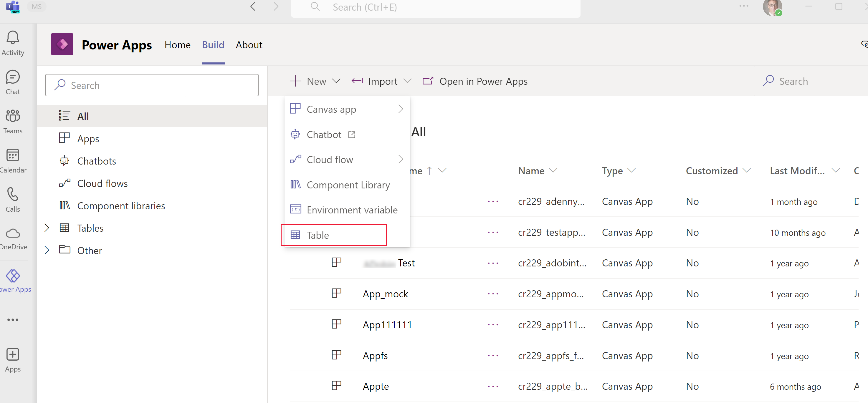Click the New button
The width and height of the screenshot is (868, 403).
coord(313,81)
